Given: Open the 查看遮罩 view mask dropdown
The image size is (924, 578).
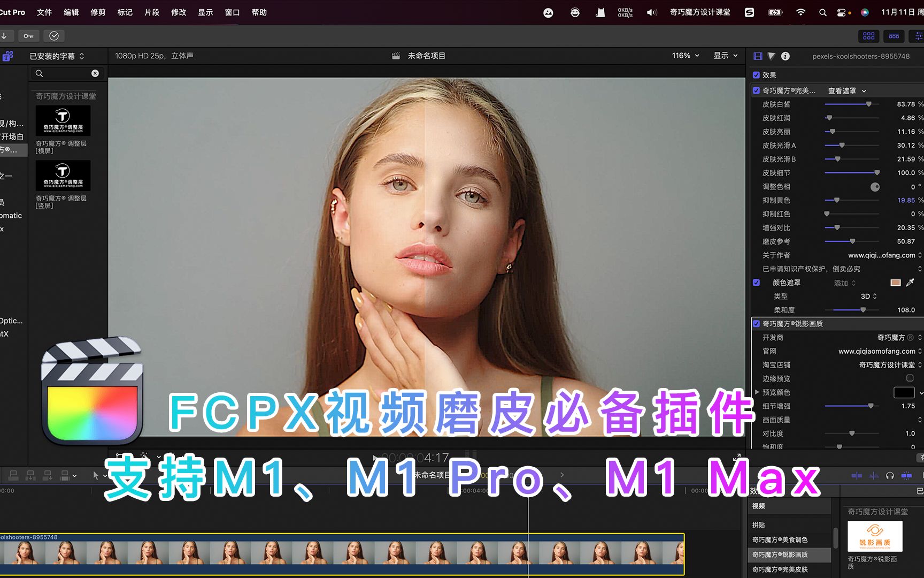Looking at the screenshot, I should click(x=847, y=91).
